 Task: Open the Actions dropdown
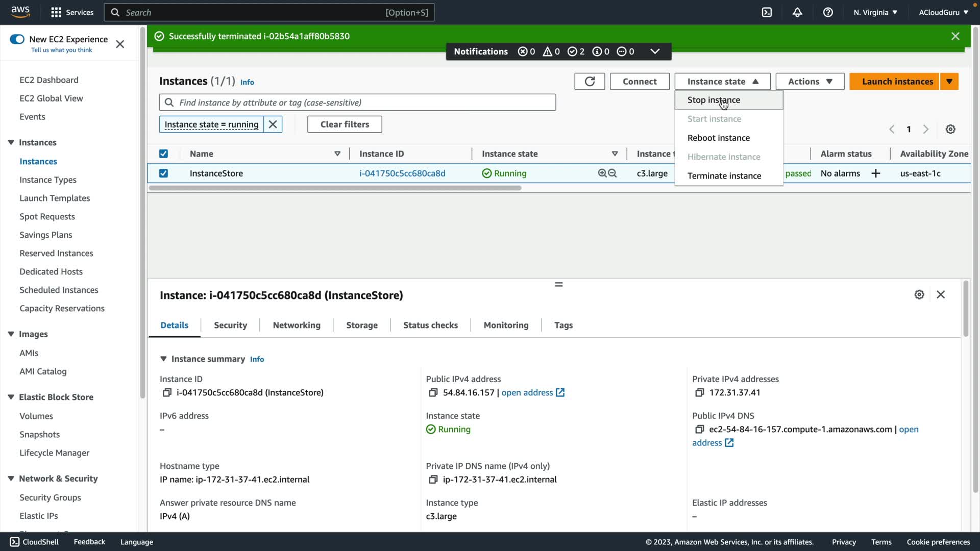pos(810,82)
